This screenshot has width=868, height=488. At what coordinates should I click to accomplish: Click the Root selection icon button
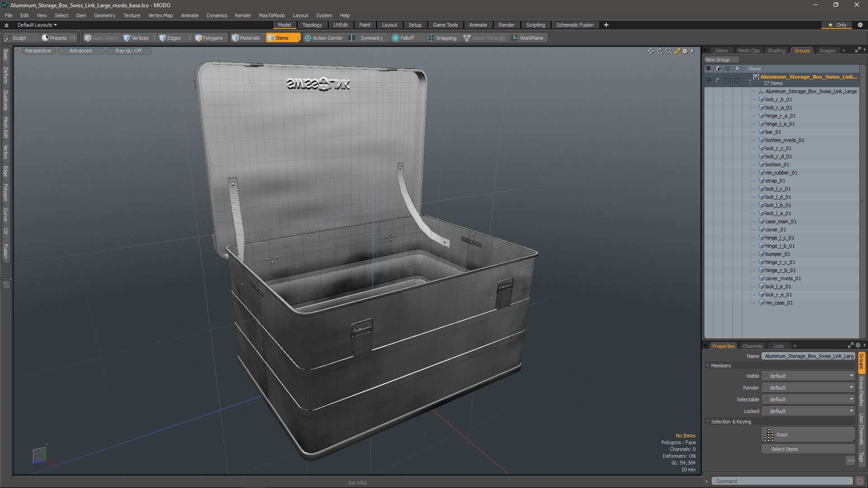pyautogui.click(x=808, y=435)
